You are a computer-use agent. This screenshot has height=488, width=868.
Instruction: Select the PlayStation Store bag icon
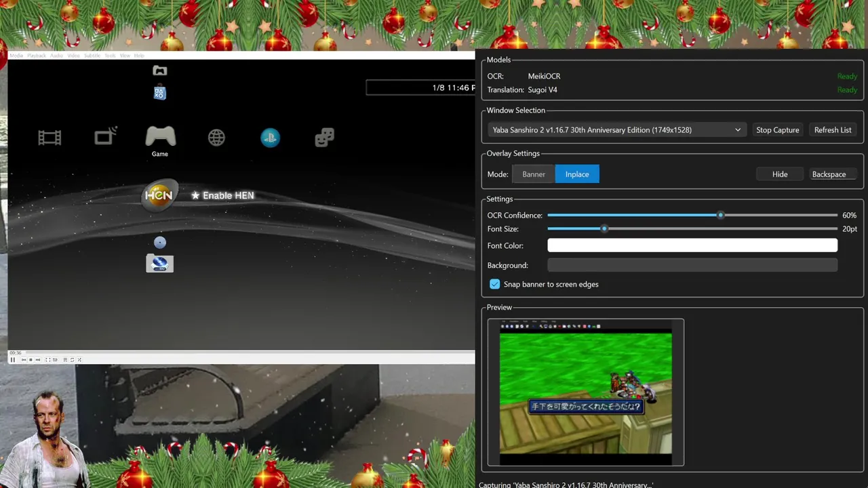tap(160, 92)
